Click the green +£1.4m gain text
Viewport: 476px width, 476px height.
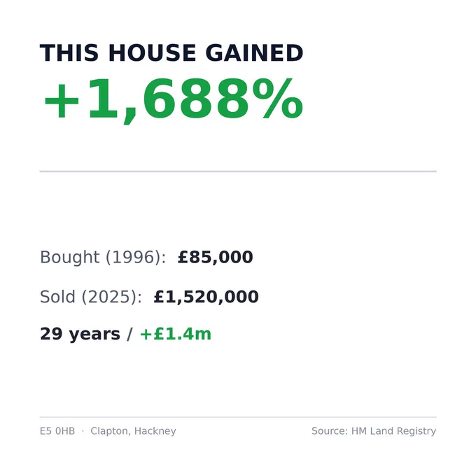click(x=176, y=334)
